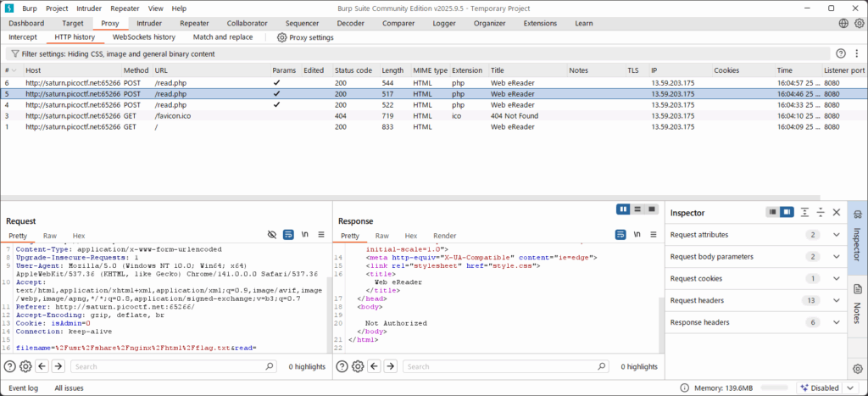Select the GET /favicon.ico history row
The width and height of the screenshot is (868, 396).
click(170, 115)
